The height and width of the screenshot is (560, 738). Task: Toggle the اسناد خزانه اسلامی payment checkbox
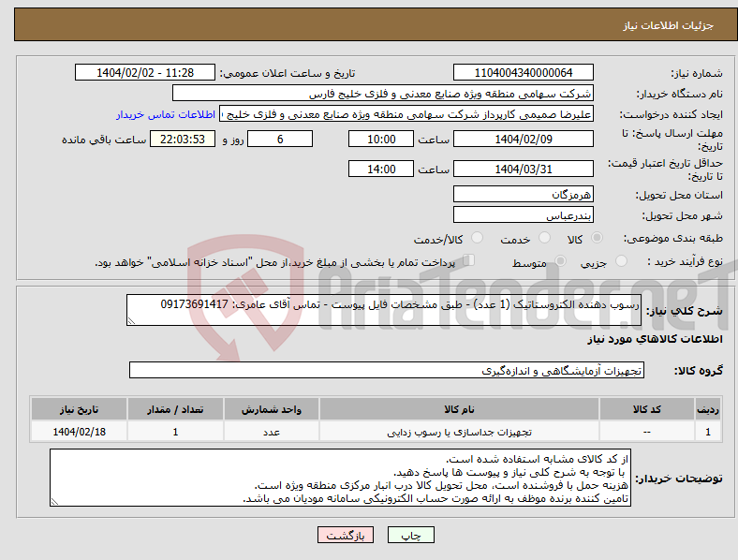[x=468, y=260]
